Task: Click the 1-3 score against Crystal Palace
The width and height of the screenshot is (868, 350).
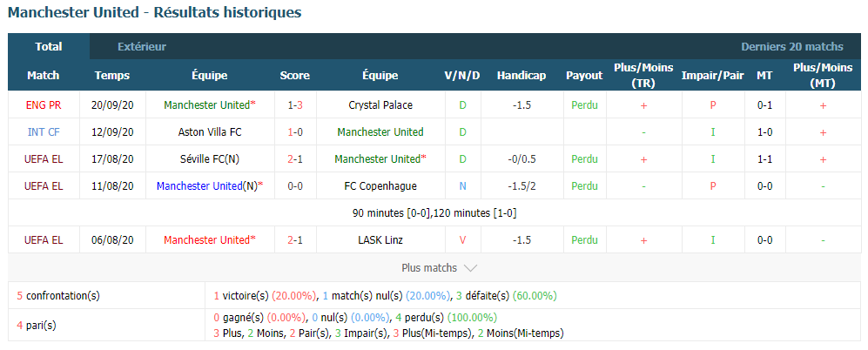Action: point(295,104)
